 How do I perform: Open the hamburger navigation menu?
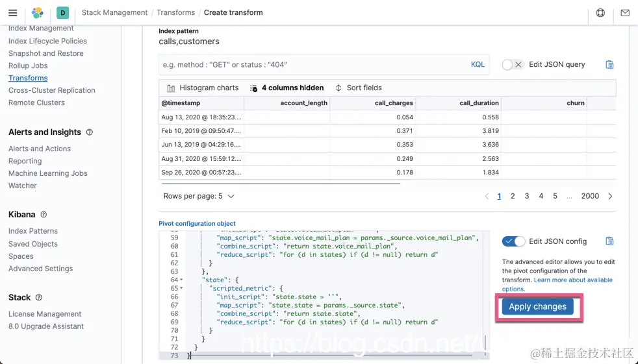click(x=12, y=13)
